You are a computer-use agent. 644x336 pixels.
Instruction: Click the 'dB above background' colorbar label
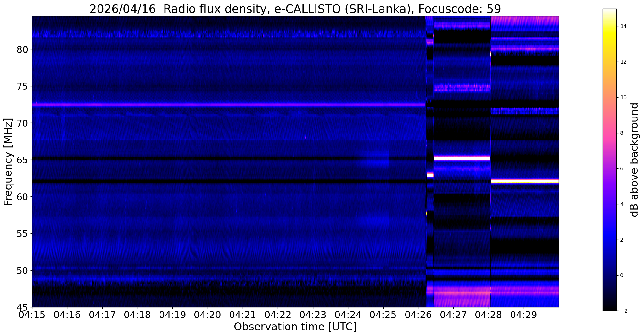pos(635,160)
